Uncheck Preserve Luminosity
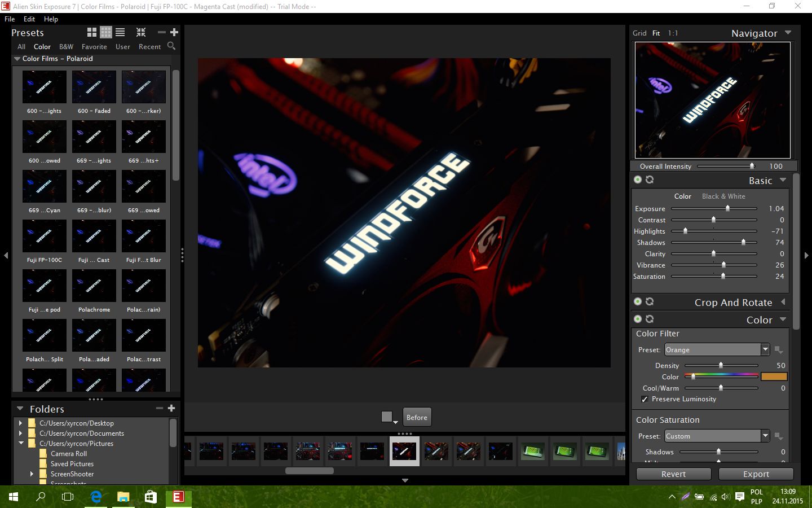 [x=645, y=399]
